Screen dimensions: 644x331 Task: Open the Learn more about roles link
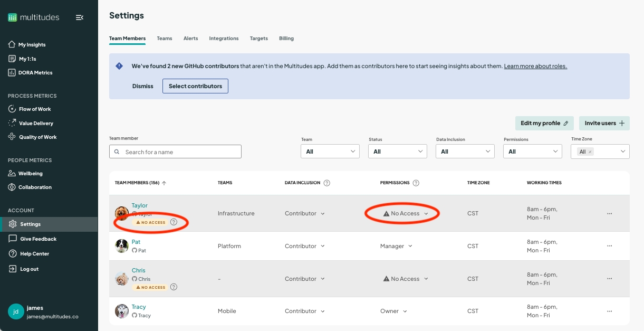535,67
